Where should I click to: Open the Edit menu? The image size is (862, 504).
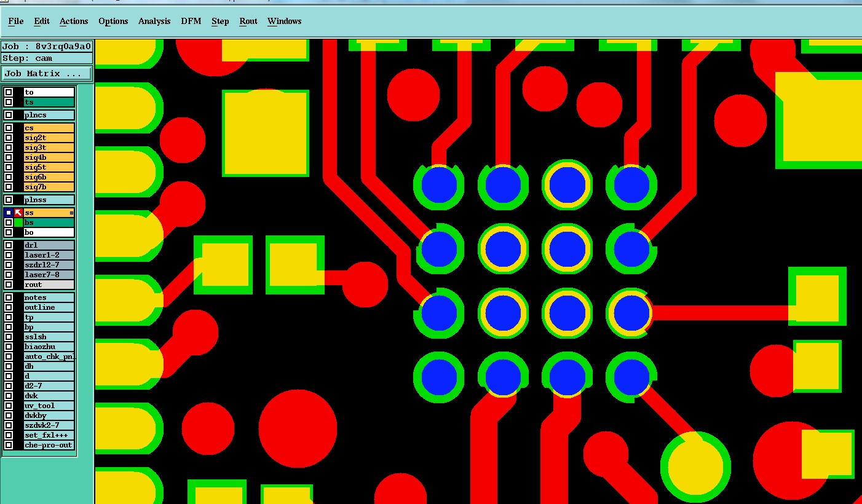pos(42,21)
